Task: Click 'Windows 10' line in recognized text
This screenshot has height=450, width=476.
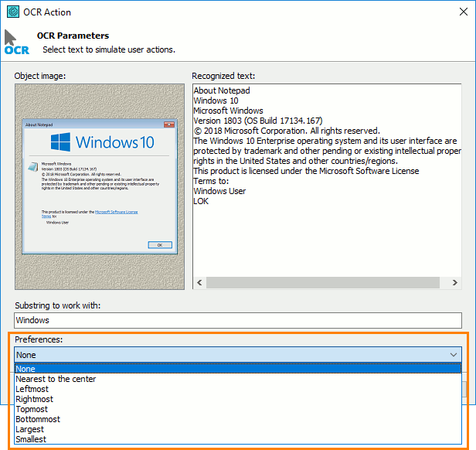Action: tap(216, 101)
